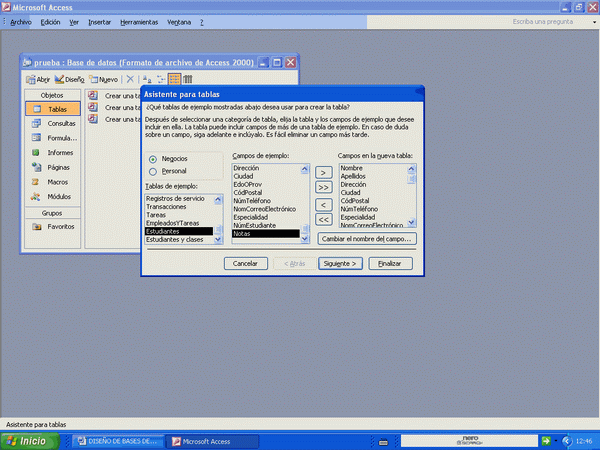600x450 pixels.
Task: Open the Edición menu
Action: (51, 22)
